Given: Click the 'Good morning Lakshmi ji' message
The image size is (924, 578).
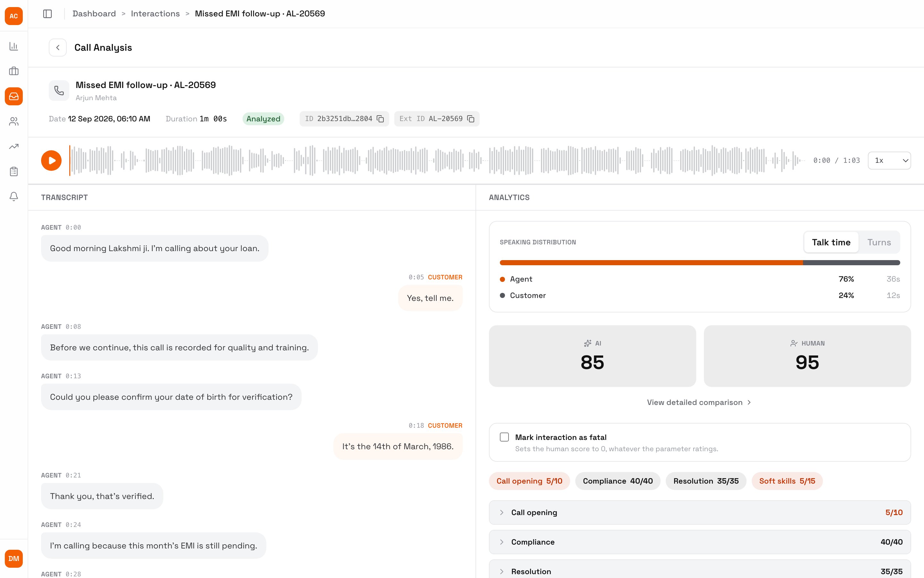Looking at the screenshot, I should tap(155, 249).
